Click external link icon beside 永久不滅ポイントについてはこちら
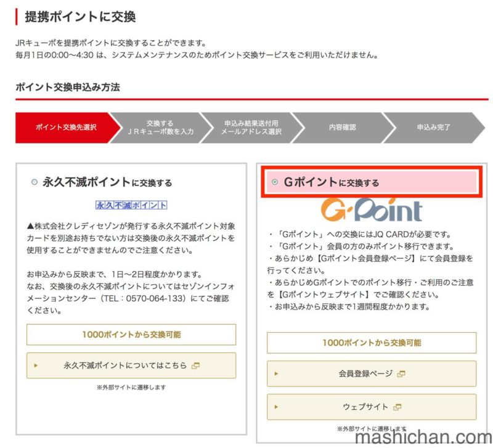 pyautogui.click(x=195, y=365)
